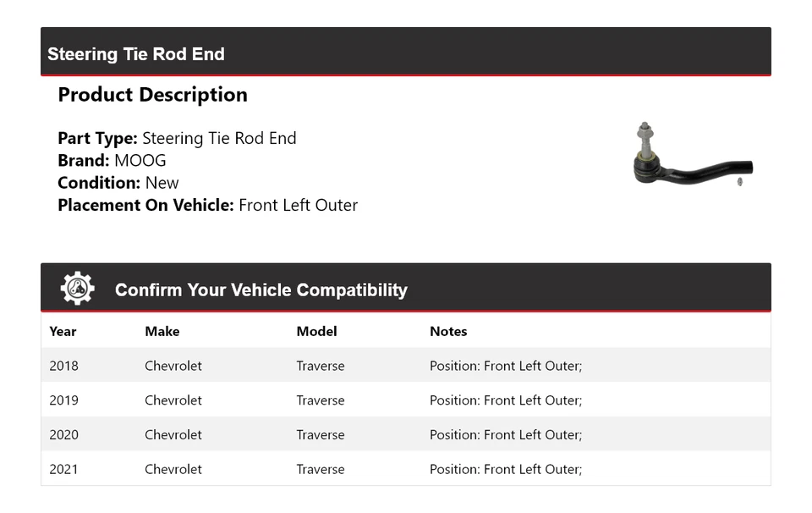This screenshot has width=812, height=513.
Task: Click the Model column header
Action: (x=316, y=332)
